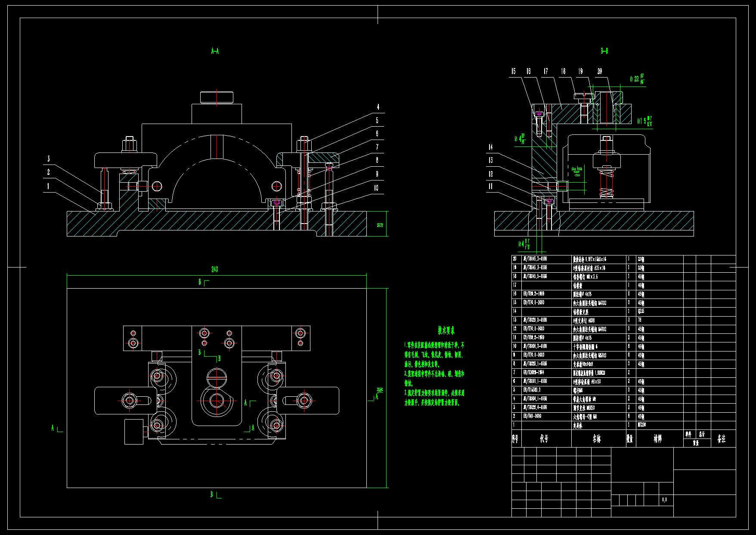Select part callout number 1 beside section A-A
Viewport: 756px width, 535px height.
[48, 186]
